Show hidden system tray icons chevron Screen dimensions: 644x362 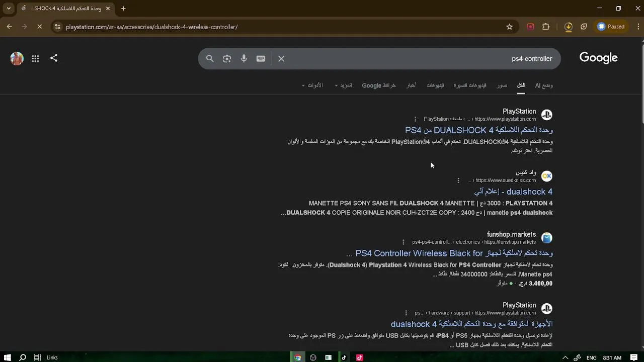565,357
